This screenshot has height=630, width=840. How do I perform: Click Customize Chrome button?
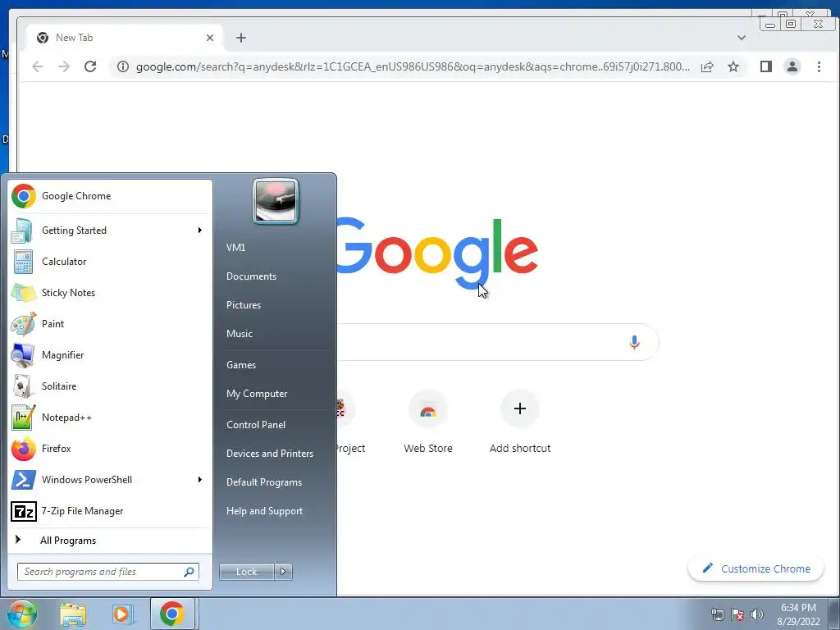coord(756,569)
